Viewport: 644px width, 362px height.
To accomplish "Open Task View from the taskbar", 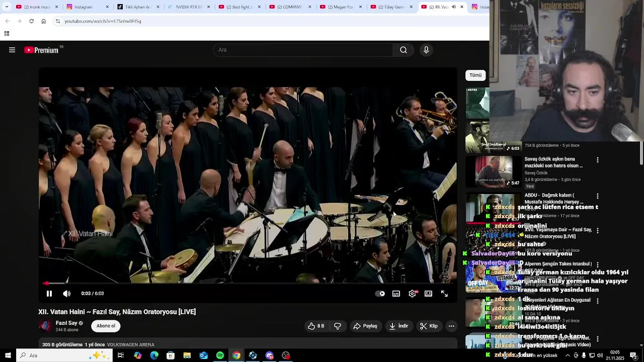I will (121, 355).
